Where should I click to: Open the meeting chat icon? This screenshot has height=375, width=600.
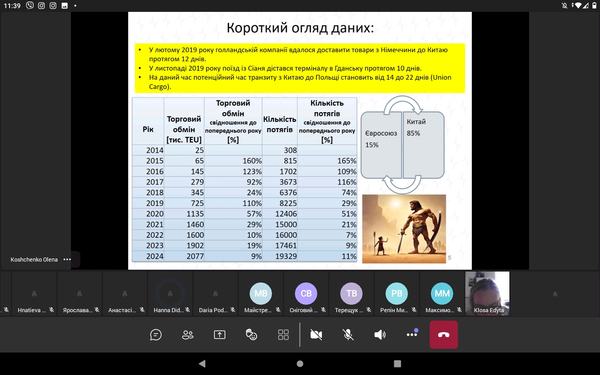(156, 335)
